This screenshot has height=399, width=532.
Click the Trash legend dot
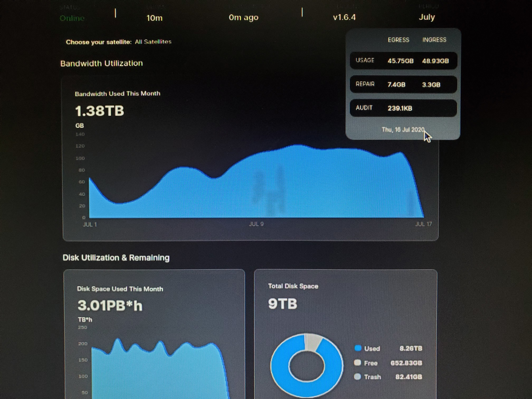[358, 377]
